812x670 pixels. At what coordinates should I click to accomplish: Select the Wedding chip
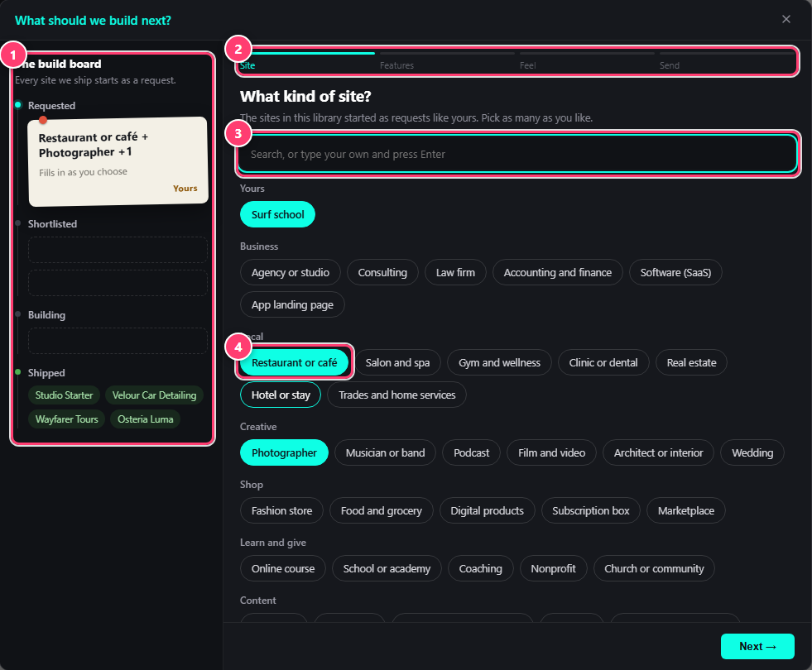pyautogui.click(x=752, y=452)
